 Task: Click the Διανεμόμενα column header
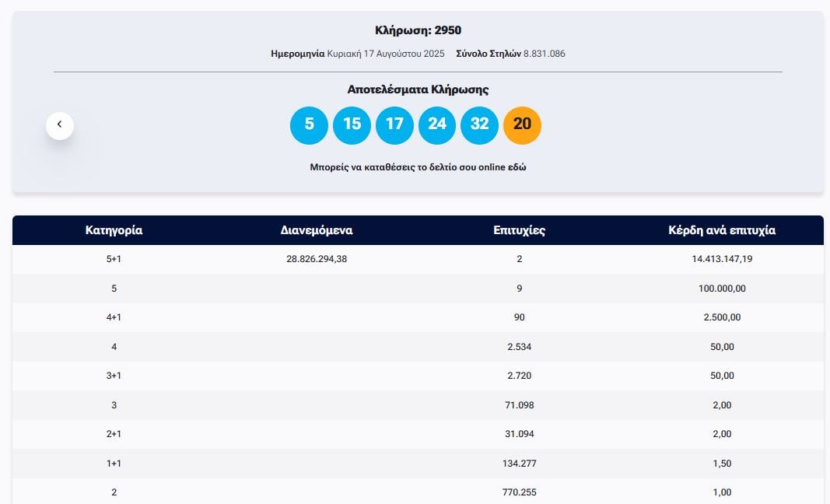(x=317, y=230)
